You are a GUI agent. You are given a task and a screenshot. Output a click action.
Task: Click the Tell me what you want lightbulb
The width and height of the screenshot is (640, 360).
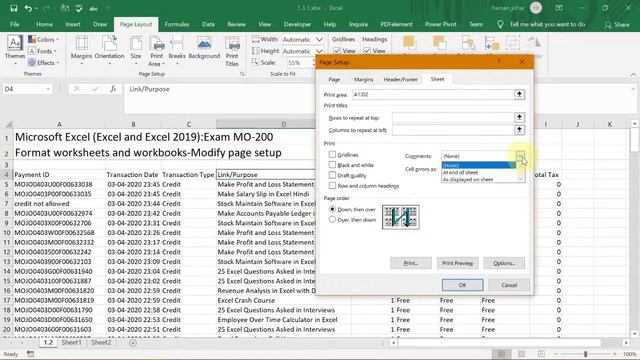[x=500, y=24]
